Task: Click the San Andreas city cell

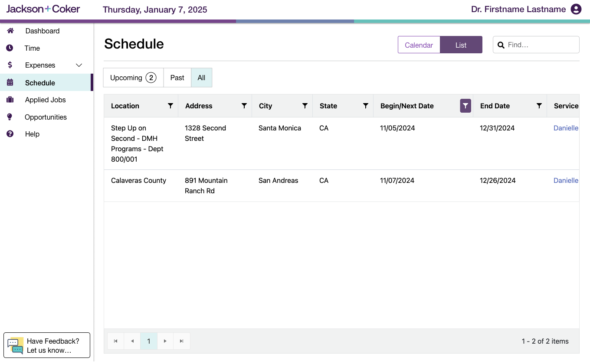Action: pyautogui.click(x=282, y=185)
